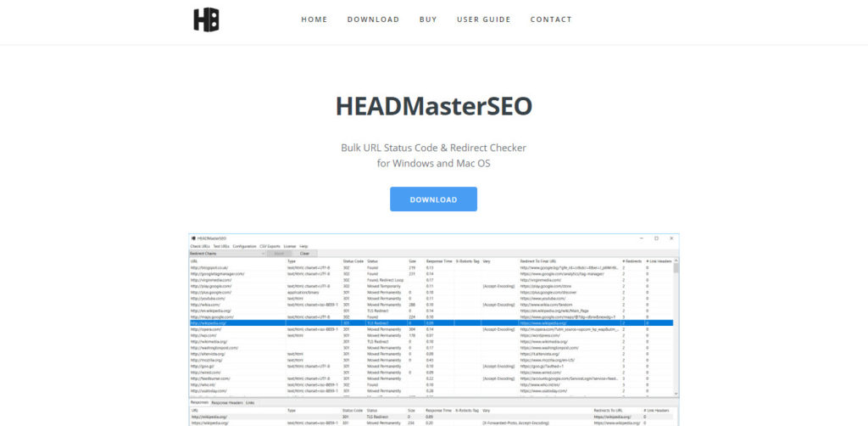Click 'Found, Redirect Loop' status cell
This screenshot has width=868, height=426.
coord(386,280)
